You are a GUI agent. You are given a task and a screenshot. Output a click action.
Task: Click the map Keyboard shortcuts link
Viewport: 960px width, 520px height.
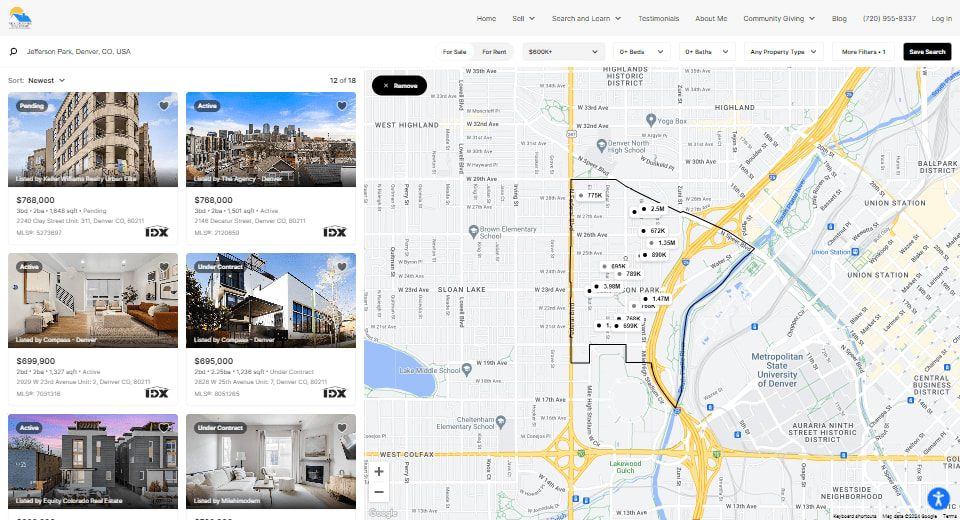click(x=855, y=516)
